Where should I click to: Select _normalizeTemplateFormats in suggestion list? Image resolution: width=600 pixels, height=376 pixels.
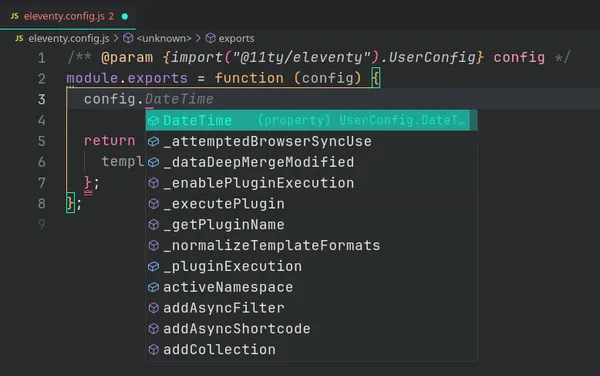click(x=311, y=245)
